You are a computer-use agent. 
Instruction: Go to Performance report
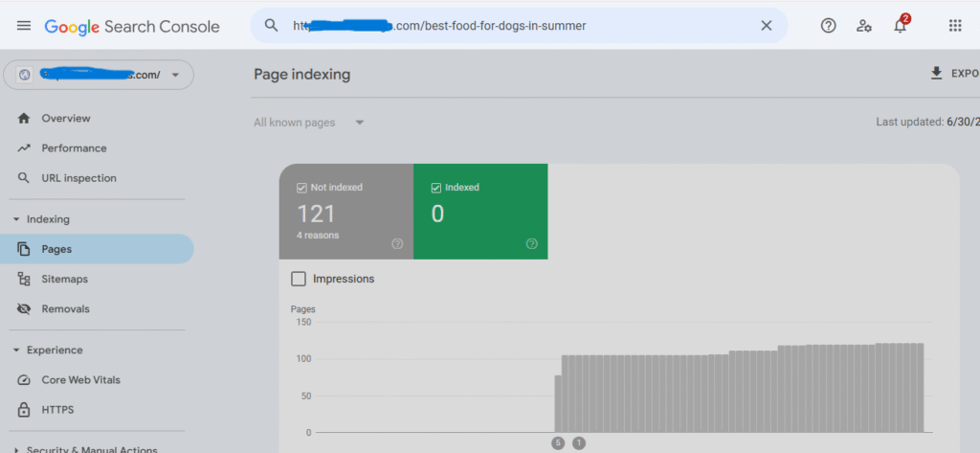click(x=74, y=148)
